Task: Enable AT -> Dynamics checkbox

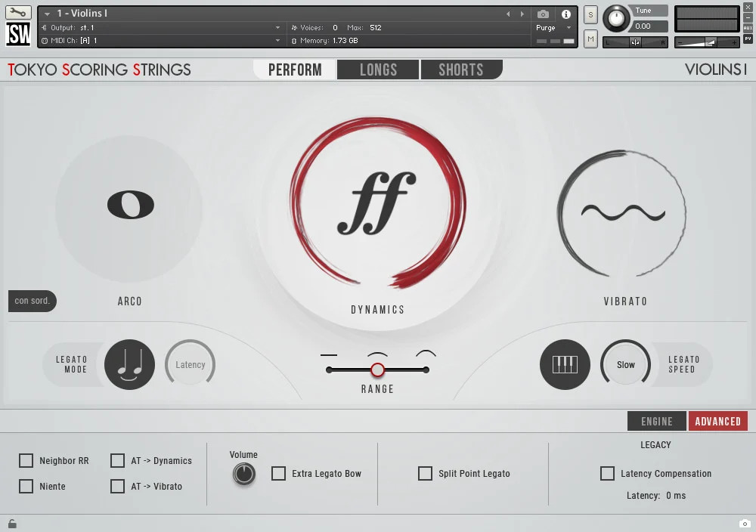Action: click(118, 461)
